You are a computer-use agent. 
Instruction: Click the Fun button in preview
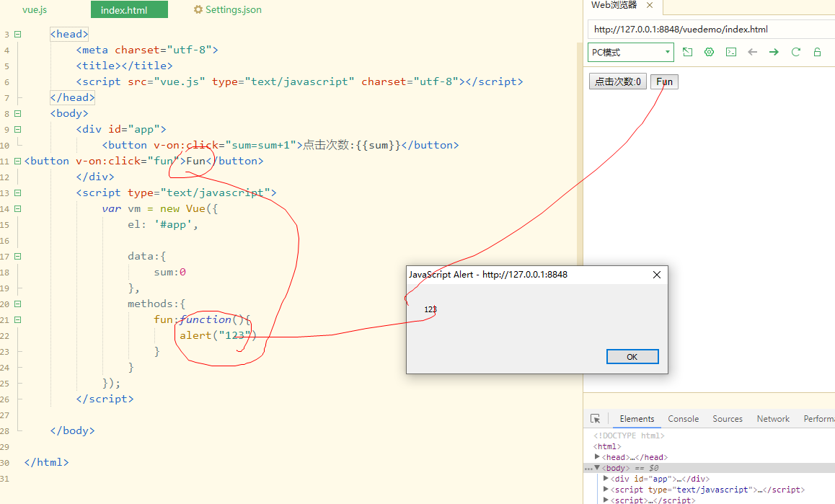664,81
